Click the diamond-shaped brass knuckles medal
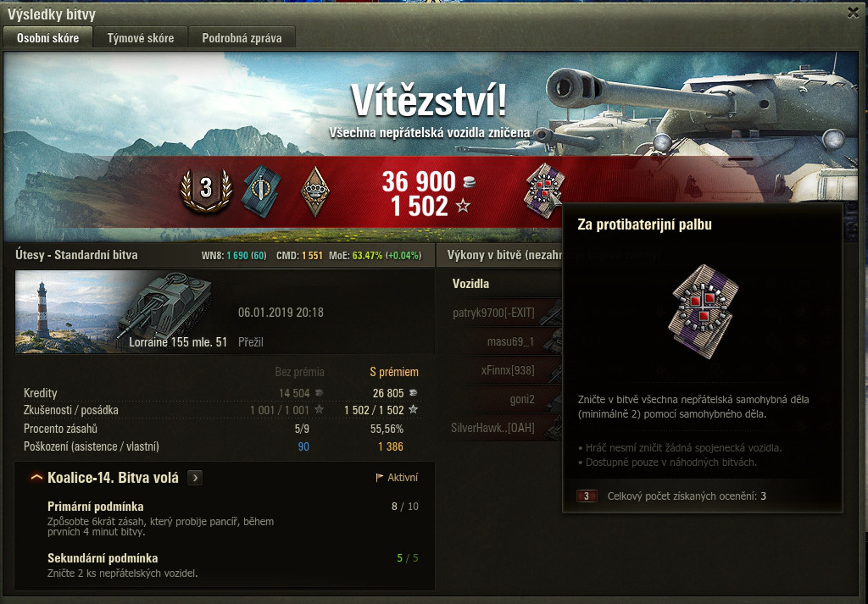Image resolution: width=868 pixels, height=604 pixels. pyautogui.click(x=314, y=191)
